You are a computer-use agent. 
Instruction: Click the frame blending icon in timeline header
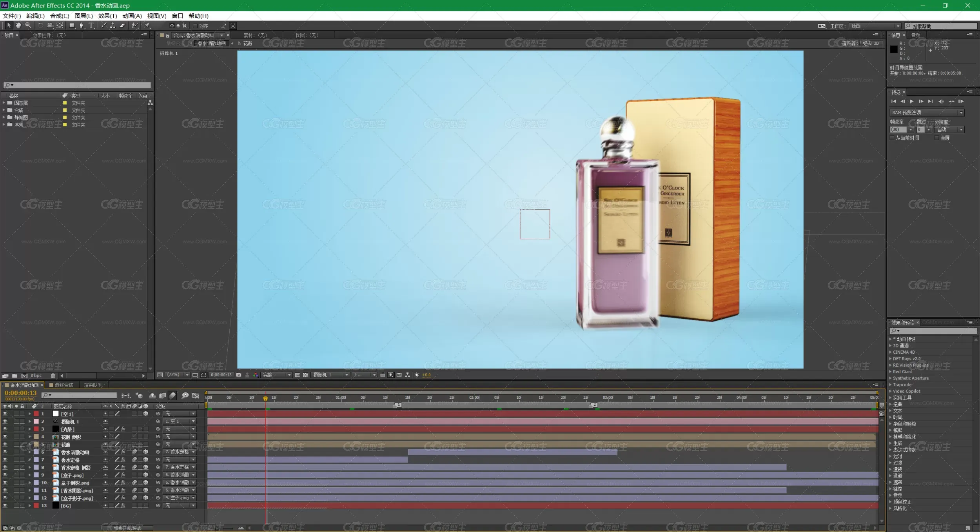tap(162, 396)
